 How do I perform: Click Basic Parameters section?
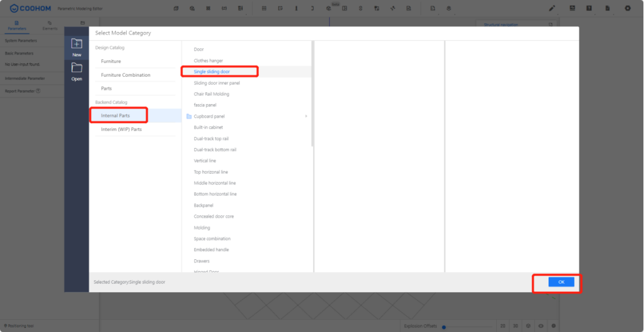[19, 53]
